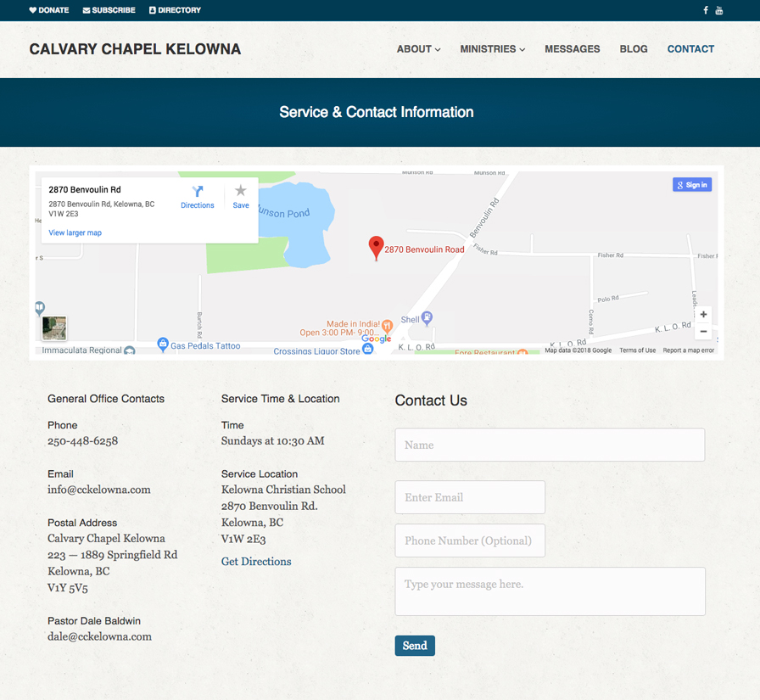Click the Save star icon on map card

tap(240, 191)
